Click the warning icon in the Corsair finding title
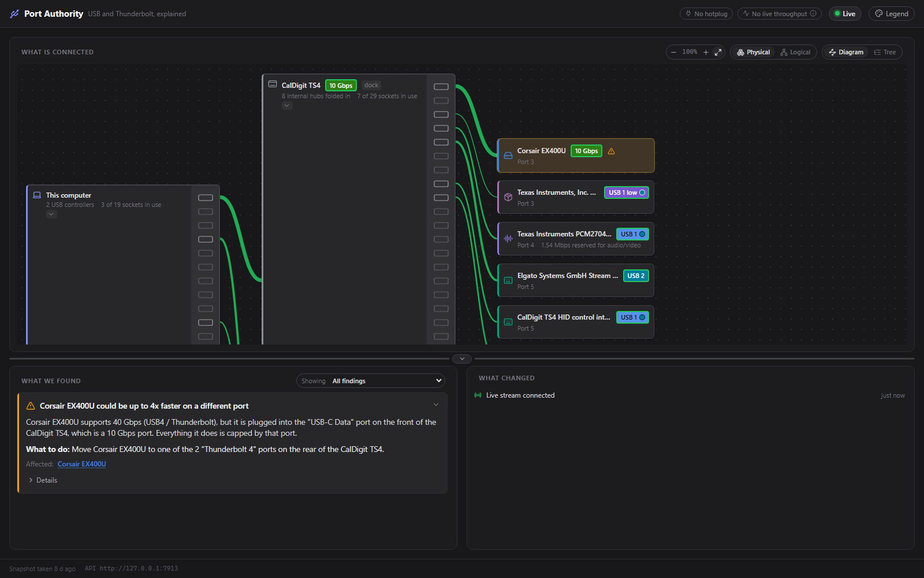Viewport: 924px width, 578px height. [31, 406]
